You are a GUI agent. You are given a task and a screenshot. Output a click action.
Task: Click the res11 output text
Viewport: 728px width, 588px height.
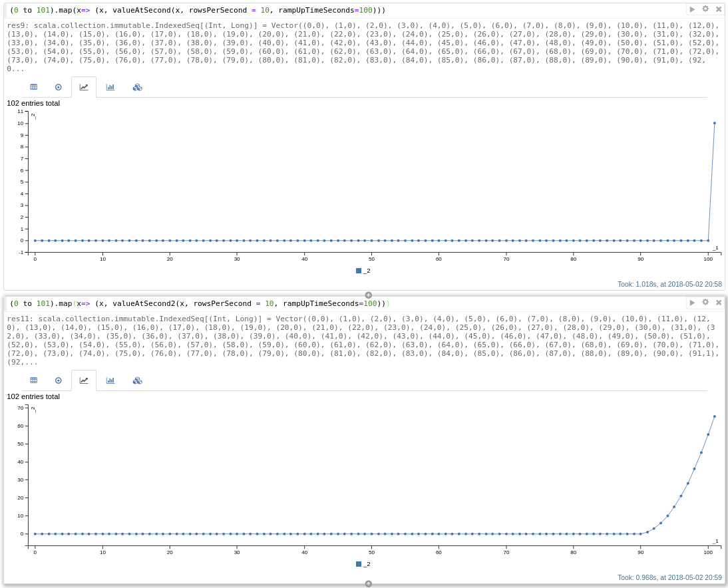[x=363, y=340]
